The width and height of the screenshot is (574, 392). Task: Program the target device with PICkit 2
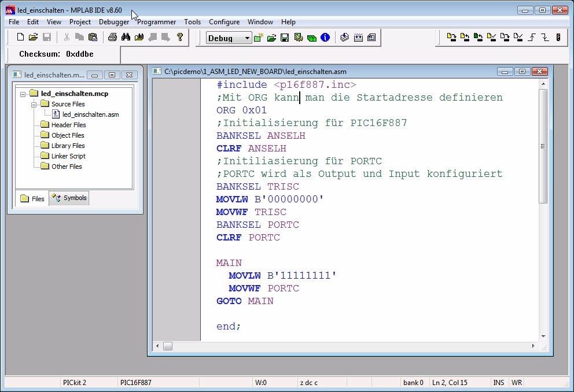coord(451,38)
